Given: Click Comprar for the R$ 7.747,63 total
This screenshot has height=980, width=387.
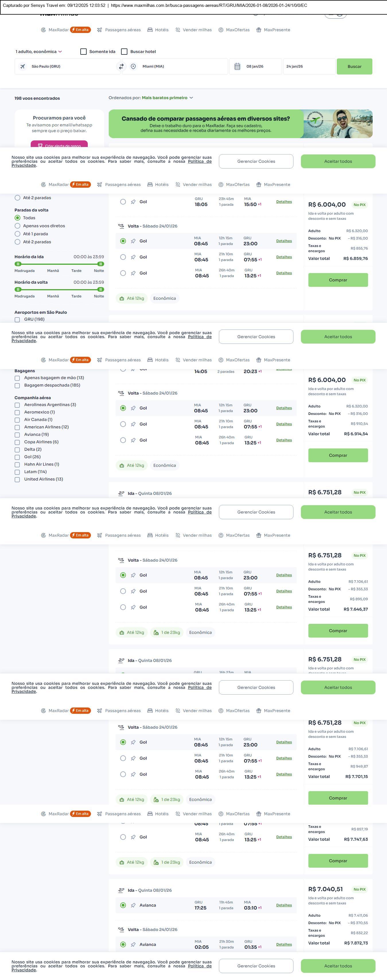Looking at the screenshot, I should point(338,861).
